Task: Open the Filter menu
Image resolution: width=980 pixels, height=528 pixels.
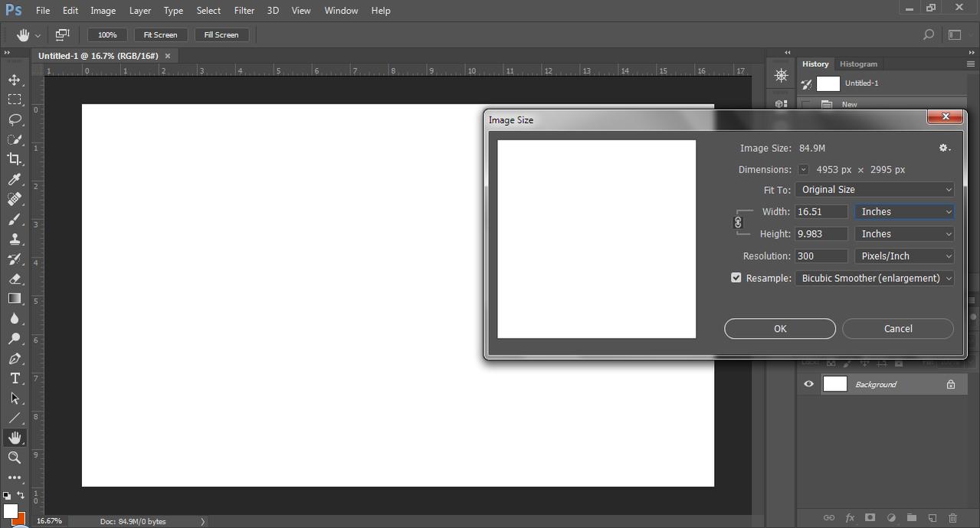Action: tap(244, 11)
